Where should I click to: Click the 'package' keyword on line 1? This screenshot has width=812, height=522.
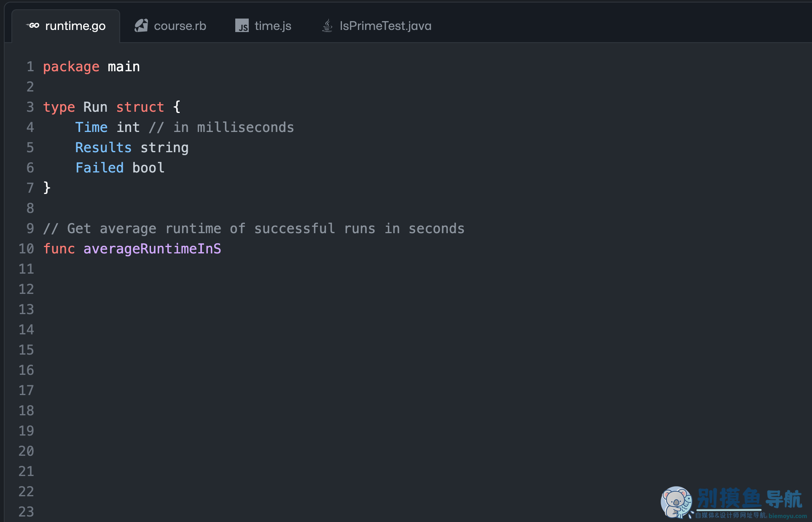click(71, 67)
